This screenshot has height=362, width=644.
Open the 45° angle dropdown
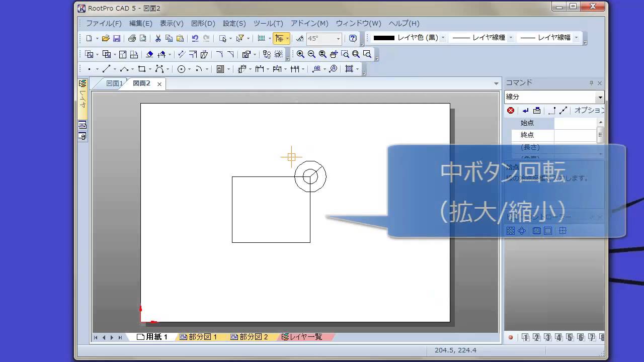tap(338, 39)
